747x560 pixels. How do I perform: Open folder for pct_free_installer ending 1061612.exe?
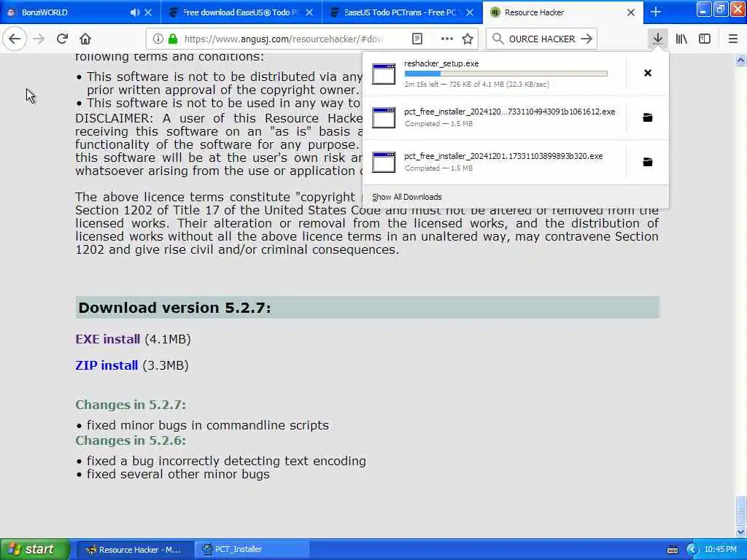(648, 117)
